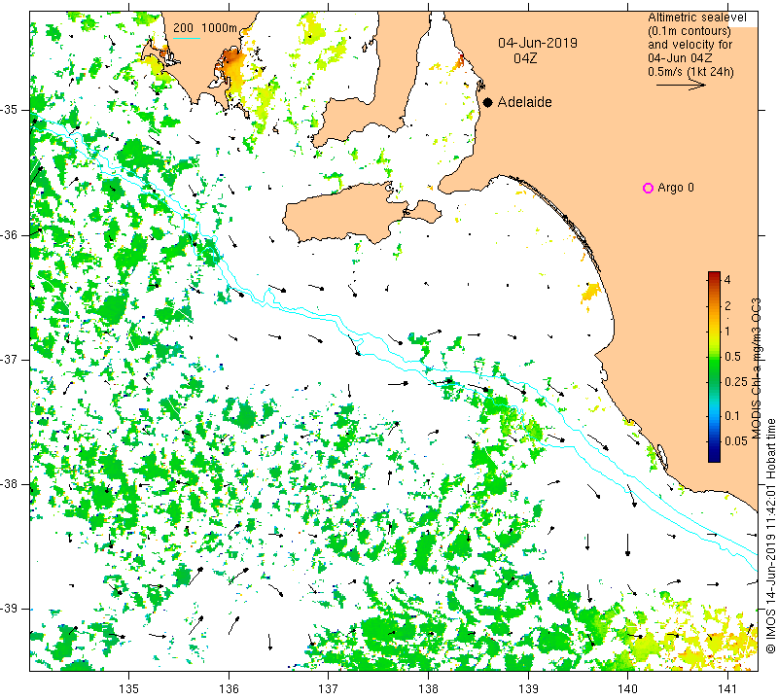
Task: Click the colorbar value label '2'
Action: tap(726, 306)
